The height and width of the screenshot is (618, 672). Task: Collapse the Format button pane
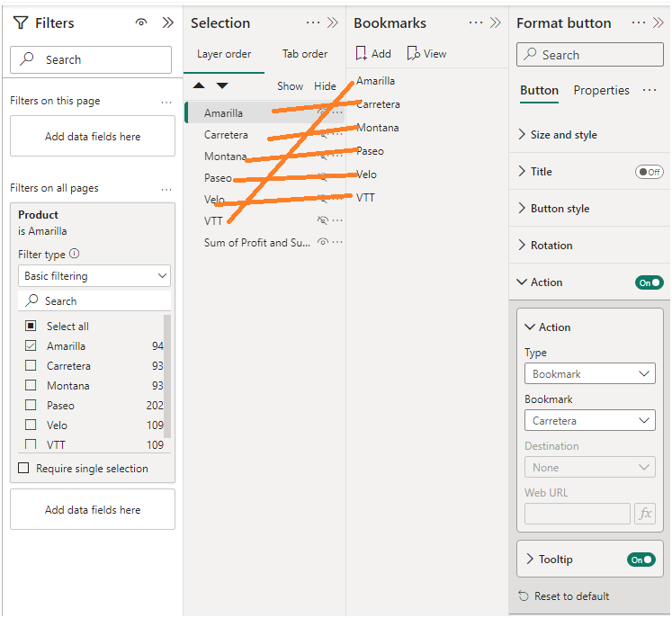click(x=659, y=22)
